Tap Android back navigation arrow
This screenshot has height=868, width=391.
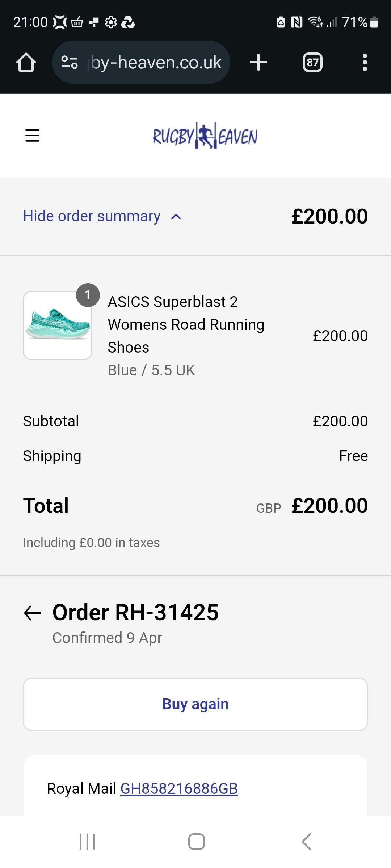tap(306, 841)
